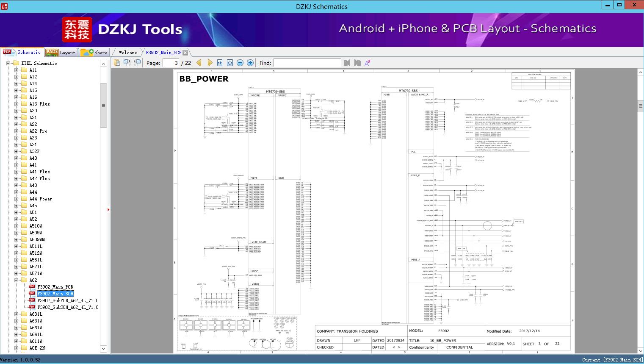The height and width of the screenshot is (364, 644).
Task: Click the tree panel scrollbar thumb
Action: 103,106
